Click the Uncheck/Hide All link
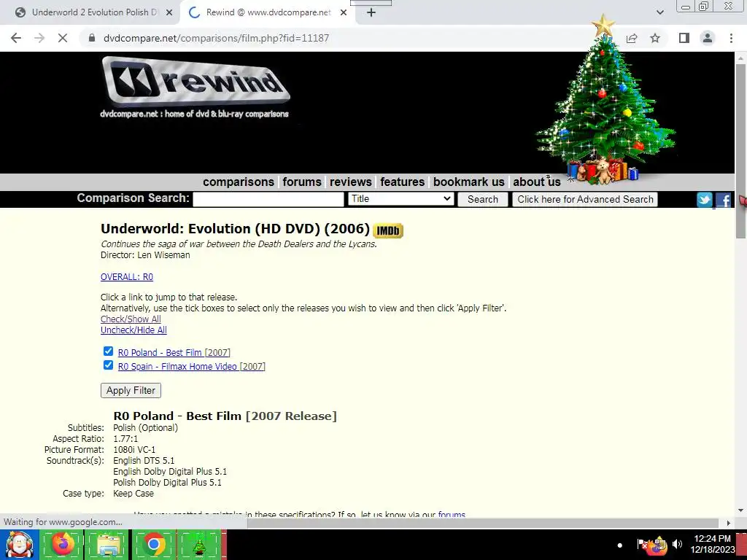Screen dimensions: 747x560 pos(134,330)
